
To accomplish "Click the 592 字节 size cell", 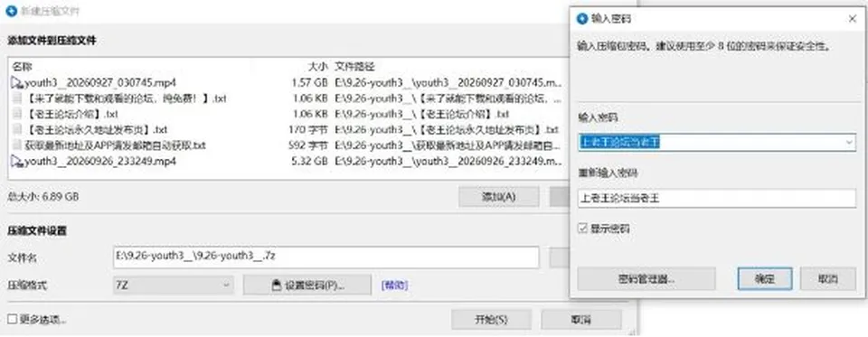I will (x=308, y=145).
